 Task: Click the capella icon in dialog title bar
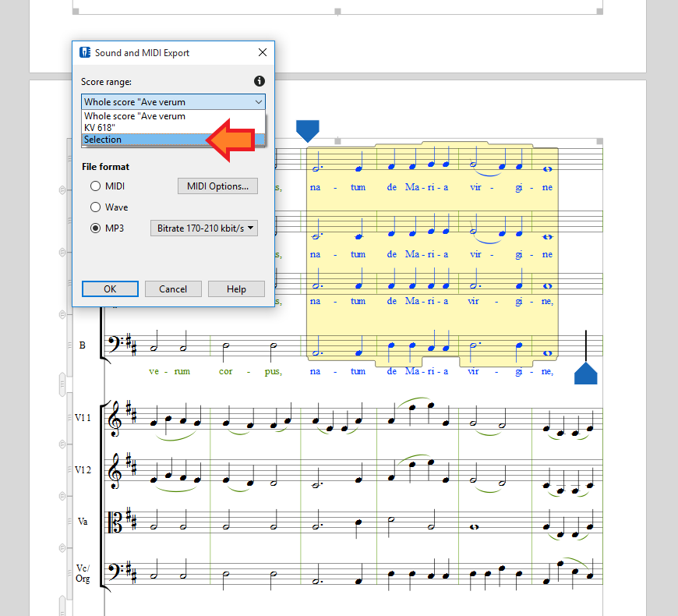click(86, 53)
